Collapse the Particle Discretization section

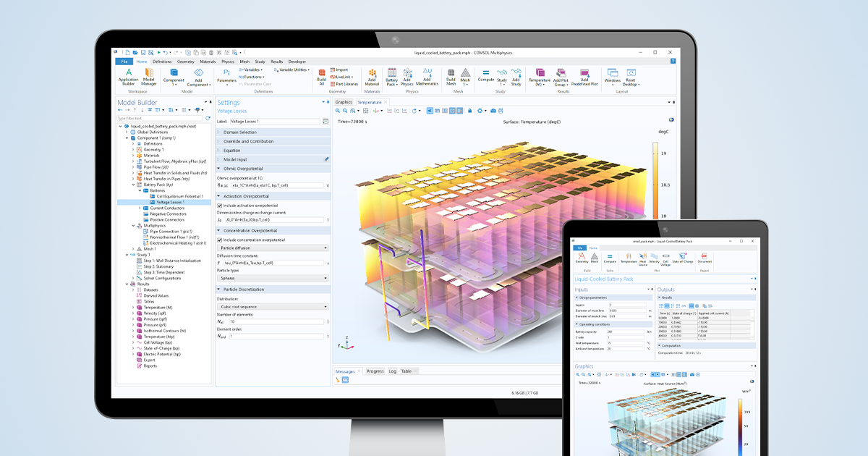[x=273, y=289]
